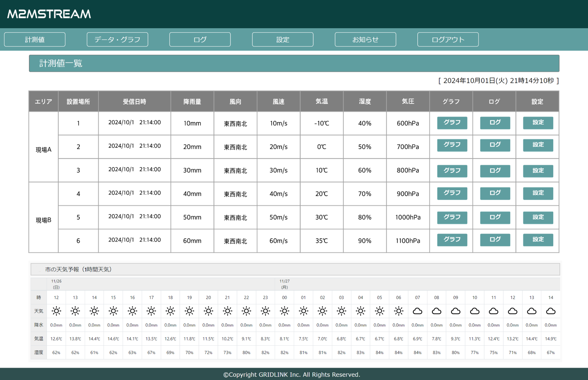Image resolution: width=588 pixels, height=380 pixels.
Task: Click the sunny icon at hour 12 on 11/26
Action: (x=56, y=311)
